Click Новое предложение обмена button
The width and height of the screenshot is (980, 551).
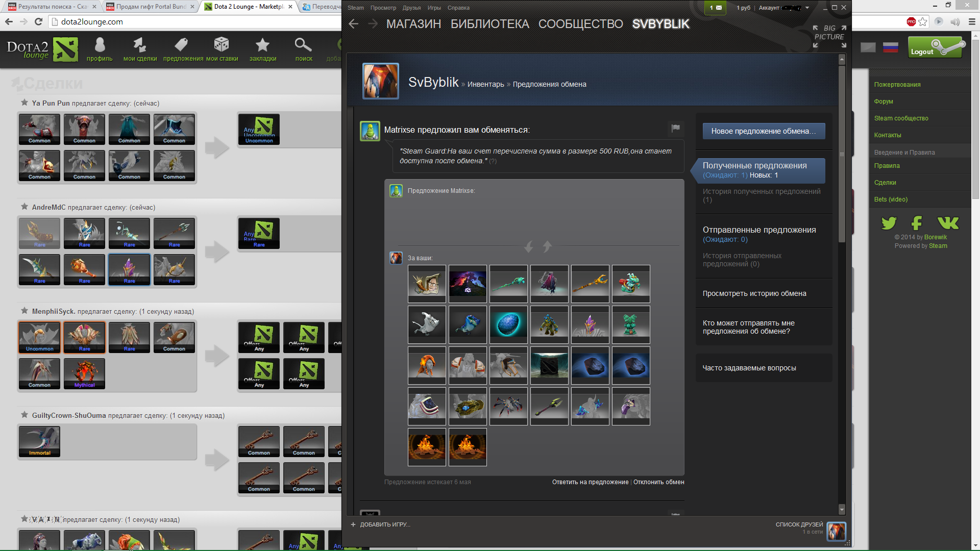tap(763, 131)
